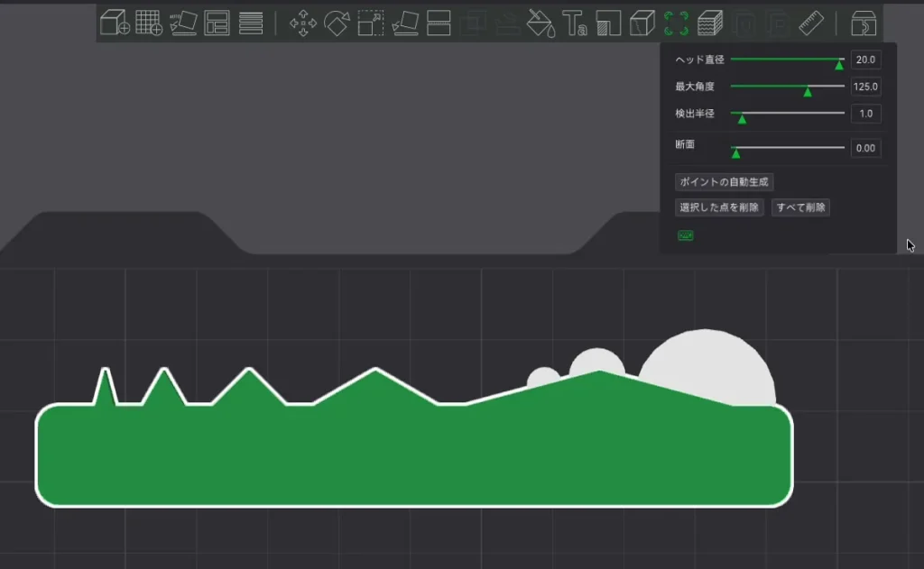The height and width of the screenshot is (569, 924).
Task: Click the ポイントの自動生成 button
Action: click(725, 182)
